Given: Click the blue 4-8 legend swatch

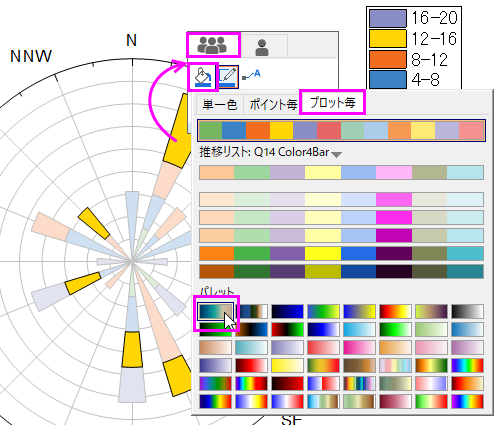Looking at the screenshot, I should pyautogui.click(x=388, y=79).
